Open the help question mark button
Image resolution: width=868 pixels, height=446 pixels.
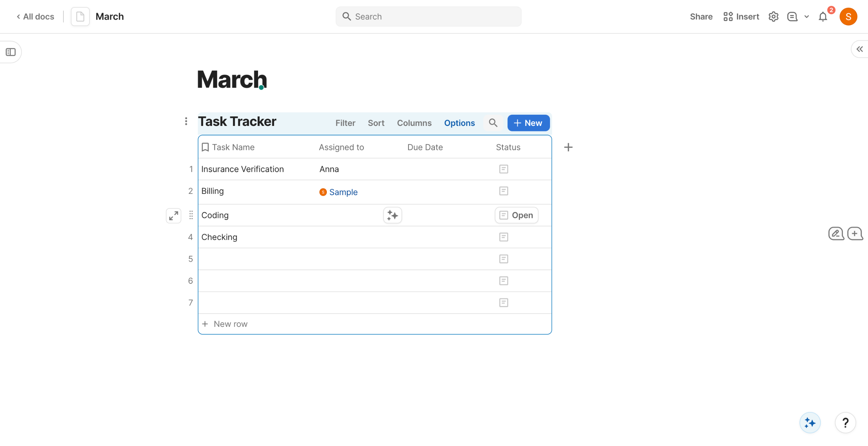coord(845,423)
